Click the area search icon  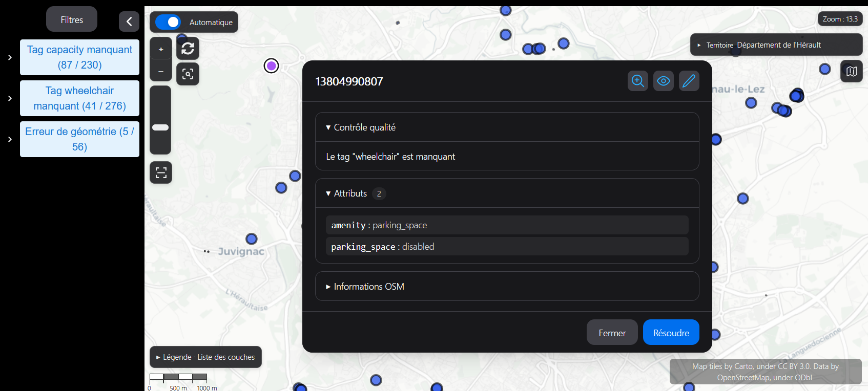click(188, 74)
